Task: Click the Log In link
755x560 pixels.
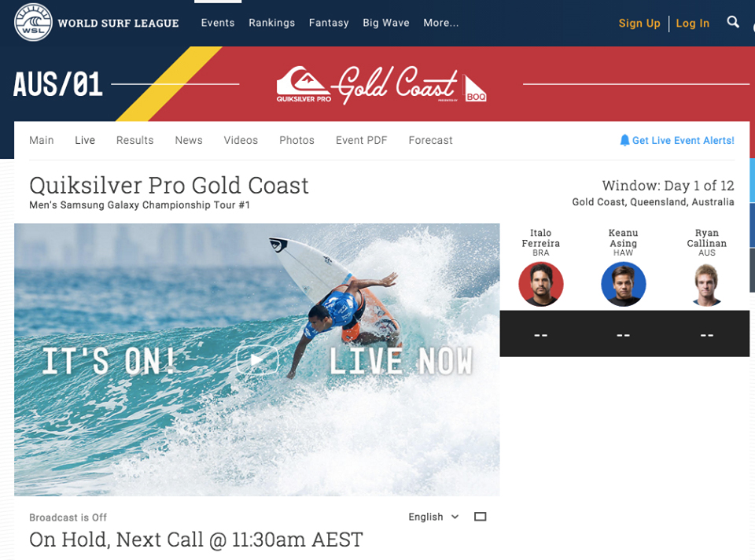Action: click(x=692, y=23)
